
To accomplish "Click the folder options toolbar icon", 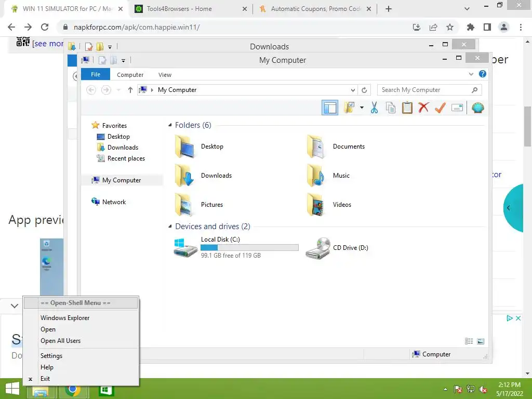I will click(x=349, y=108).
